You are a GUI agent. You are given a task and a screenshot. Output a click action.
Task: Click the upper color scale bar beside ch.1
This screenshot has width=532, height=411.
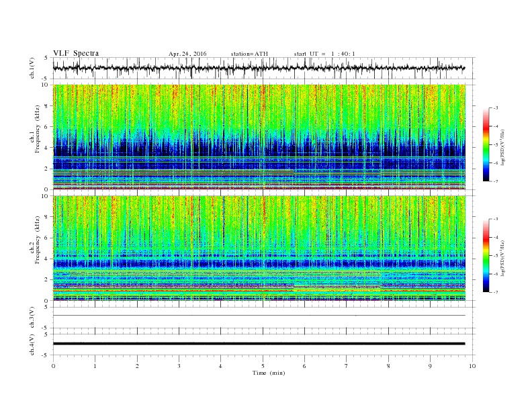tap(486, 144)
